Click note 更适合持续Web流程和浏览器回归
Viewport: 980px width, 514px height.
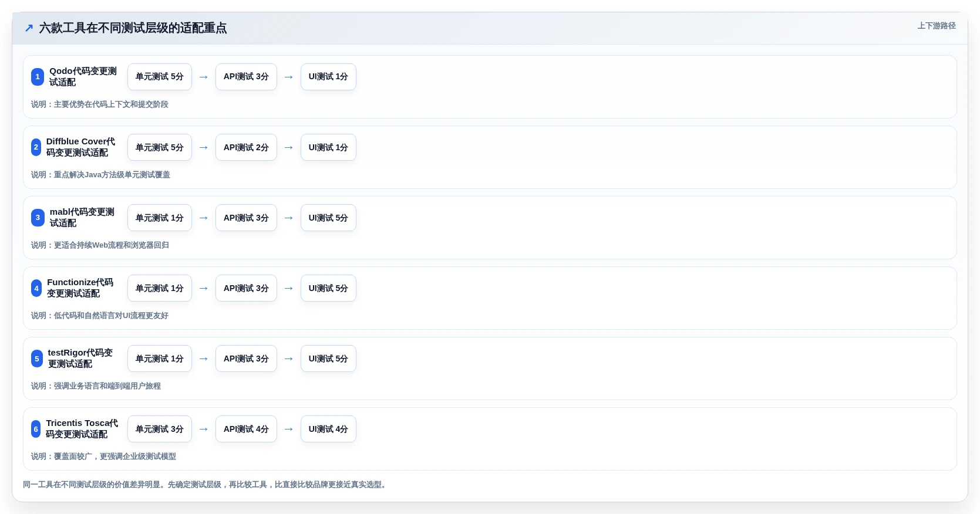[112, 245]
